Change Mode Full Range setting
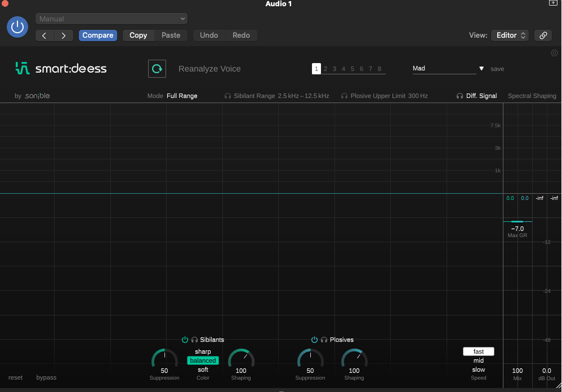 pyautogui.click(x=182, y=96)
